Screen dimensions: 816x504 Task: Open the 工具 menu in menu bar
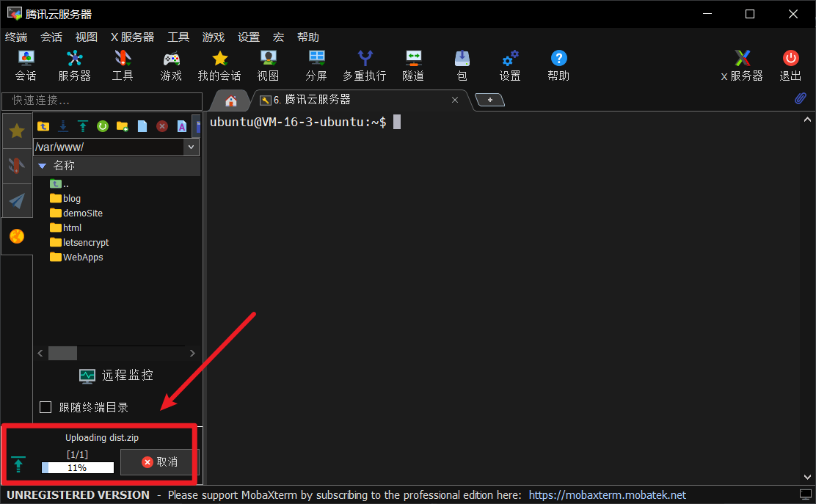(x=178, y=37)
